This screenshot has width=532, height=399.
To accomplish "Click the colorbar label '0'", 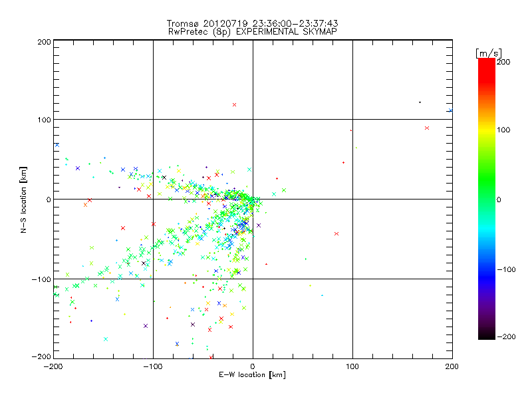I will (x=499, y=200).
